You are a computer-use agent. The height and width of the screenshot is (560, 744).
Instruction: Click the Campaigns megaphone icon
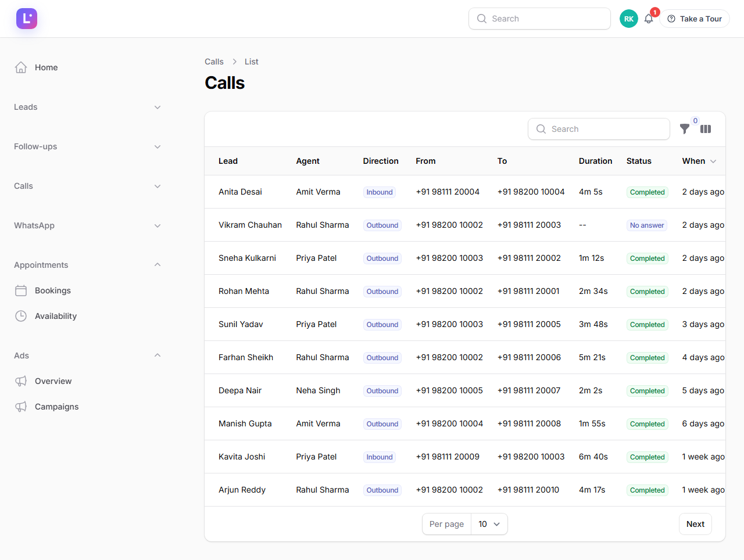(x=21, y=407)
